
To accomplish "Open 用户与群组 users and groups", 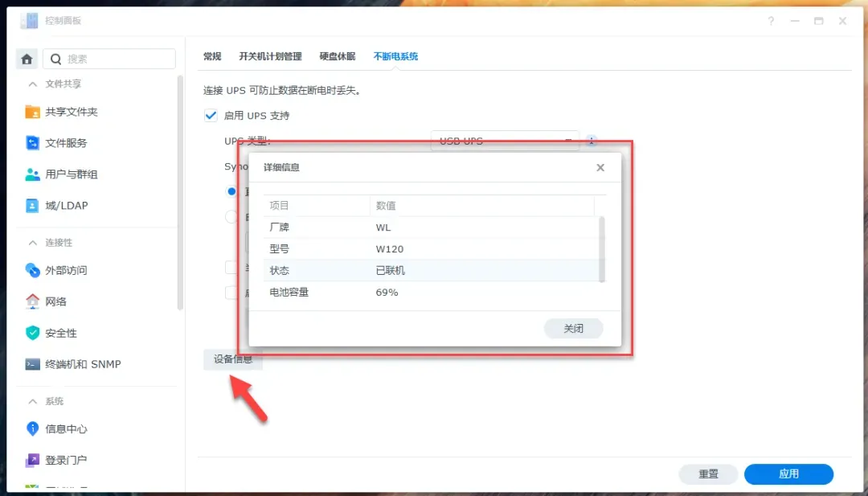I will [71, 174].
